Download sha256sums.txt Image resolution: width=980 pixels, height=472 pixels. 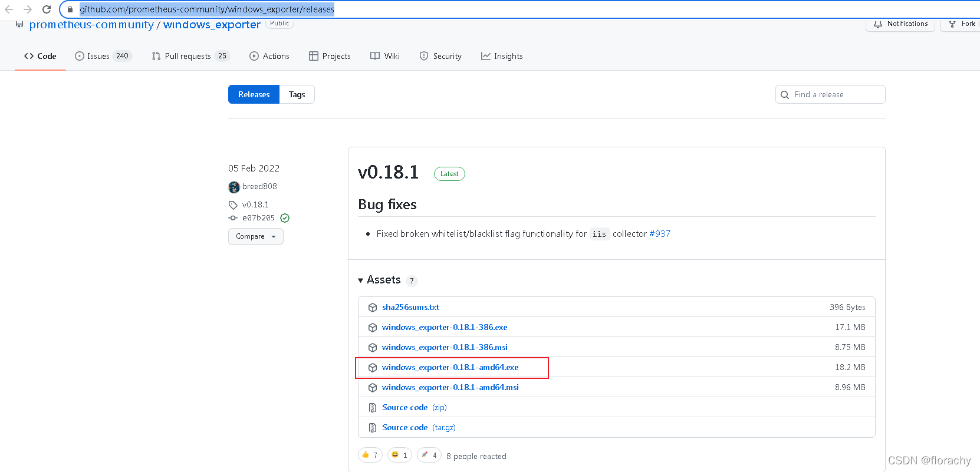point(410,307)
